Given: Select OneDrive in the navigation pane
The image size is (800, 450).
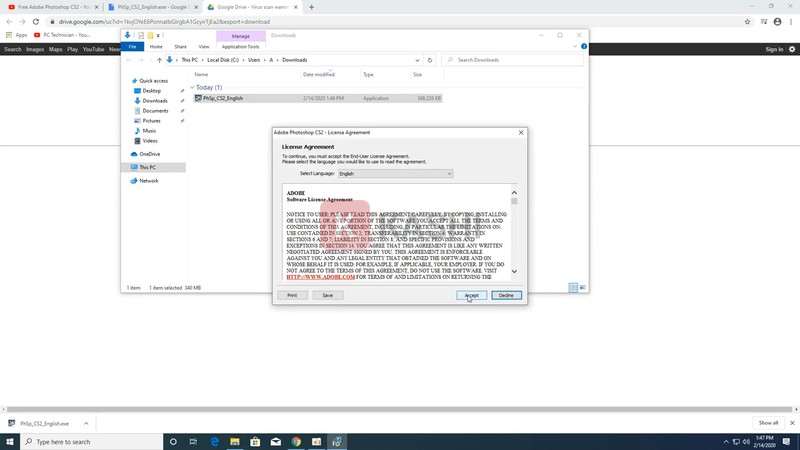Looking at the screenshot, I should click(149, 154).
